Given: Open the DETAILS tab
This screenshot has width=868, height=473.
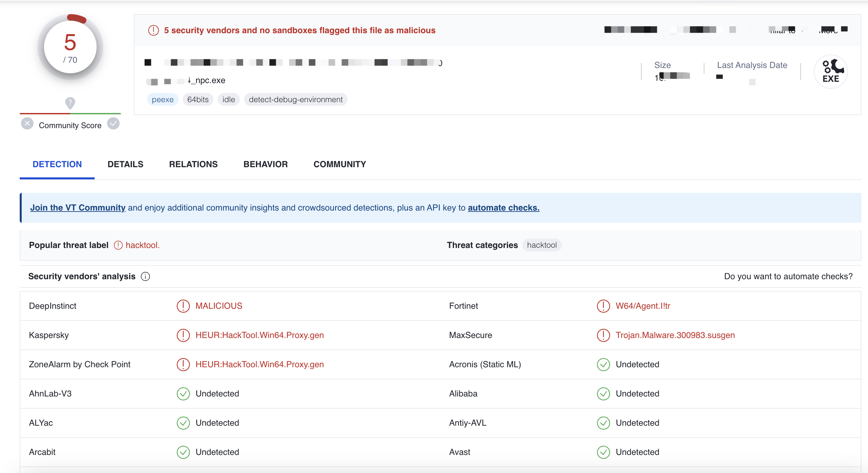Looking at the screenshot, I should click(x=126, y=164).
